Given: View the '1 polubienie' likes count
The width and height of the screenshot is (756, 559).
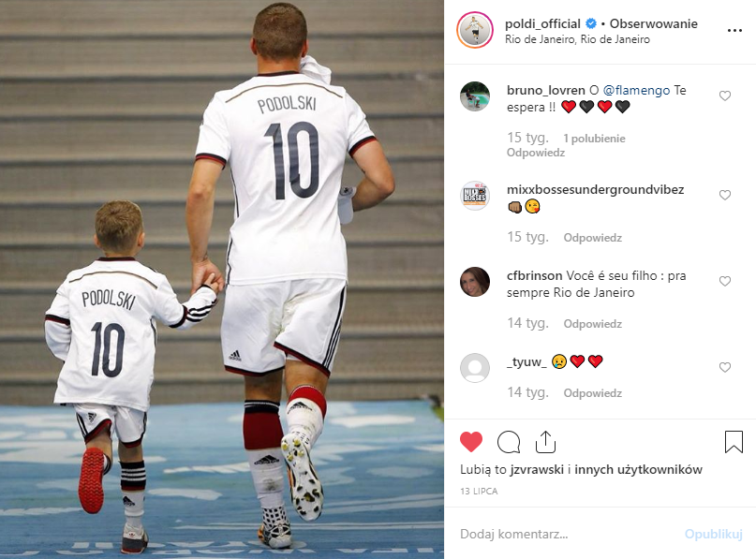Looking at the screenshot, I should [x=594, y=139].
